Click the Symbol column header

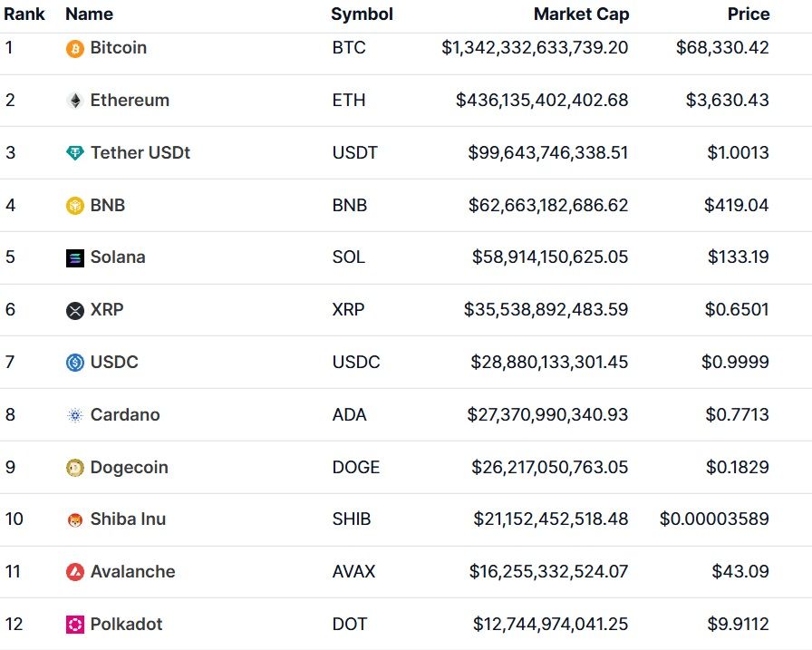click(x=362, y=15)
